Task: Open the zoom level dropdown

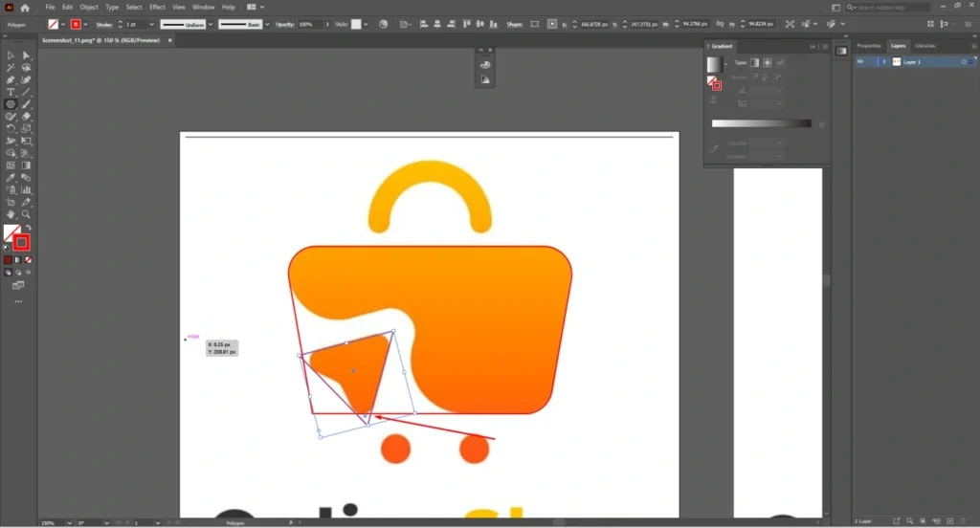Action: [x=69, y=523]
